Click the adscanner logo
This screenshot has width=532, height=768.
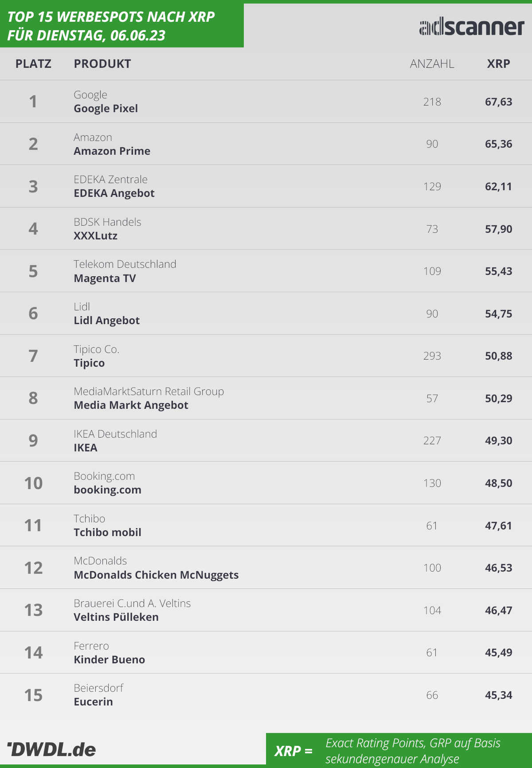pos(472,27)
